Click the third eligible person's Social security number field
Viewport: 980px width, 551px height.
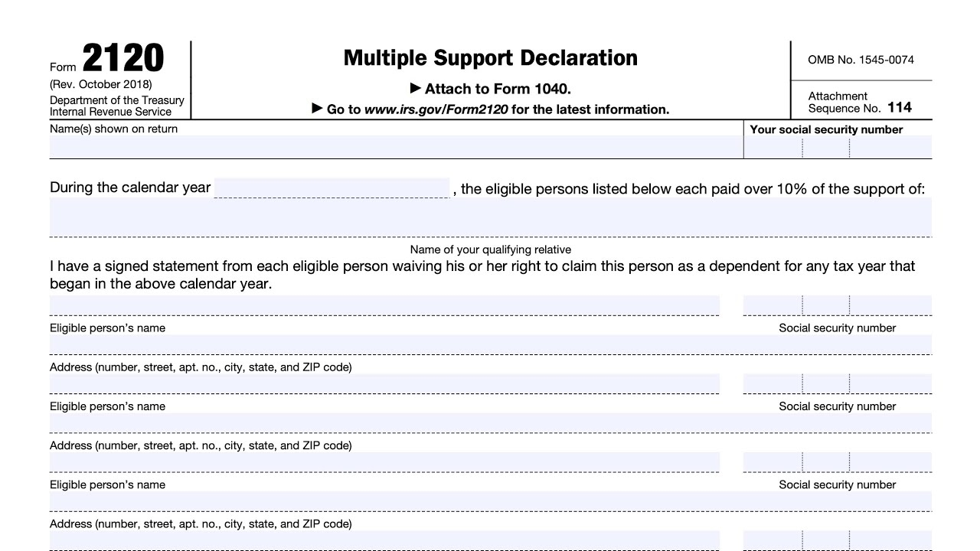(838, 462)
